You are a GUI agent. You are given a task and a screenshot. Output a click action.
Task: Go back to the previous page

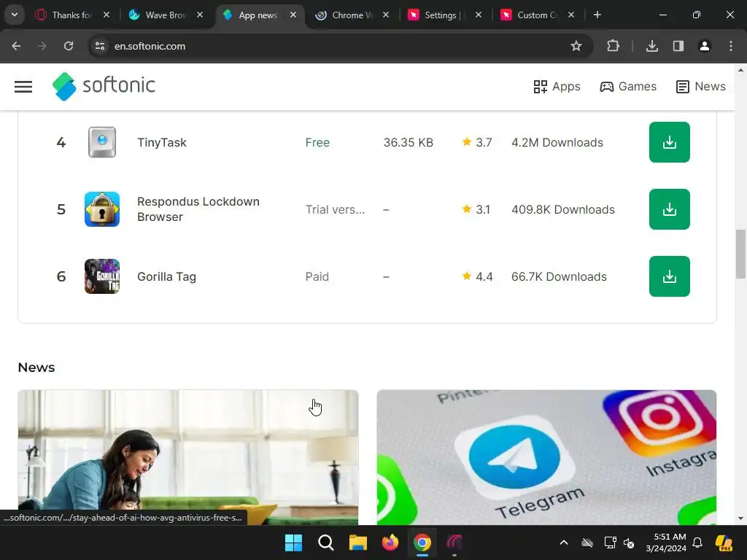click(16, 46)
